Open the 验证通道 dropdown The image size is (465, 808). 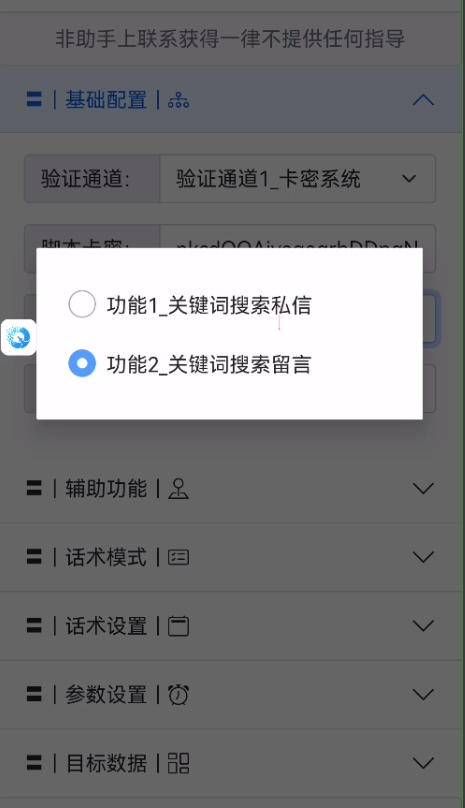pos(297,179)
